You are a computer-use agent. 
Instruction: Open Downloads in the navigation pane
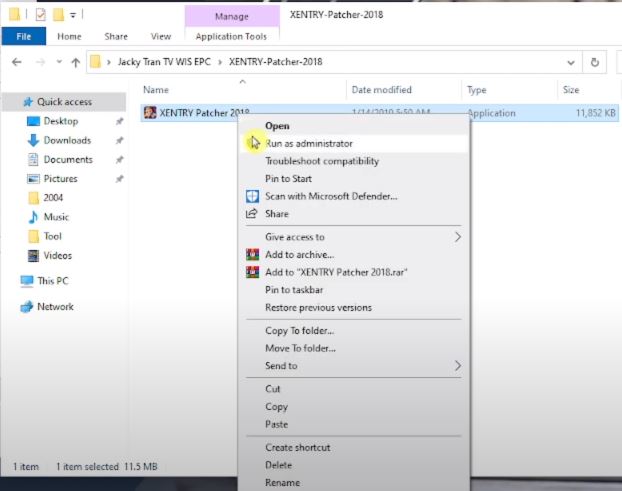coord(67,140)
